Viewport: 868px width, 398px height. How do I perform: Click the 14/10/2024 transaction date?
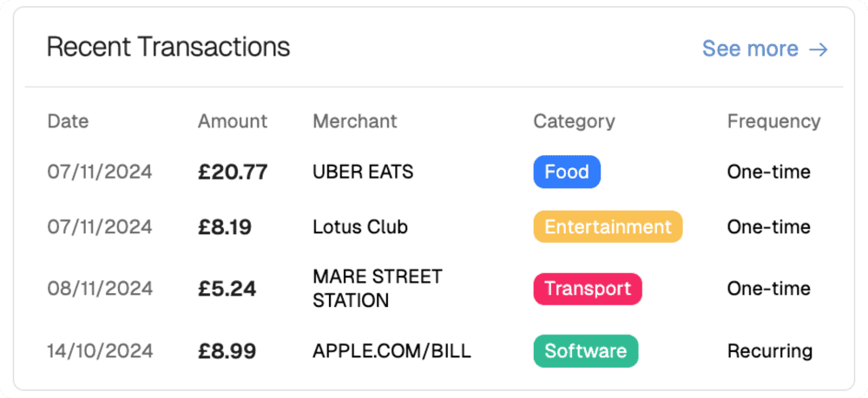pyautogui.click(x=100, y=351)
